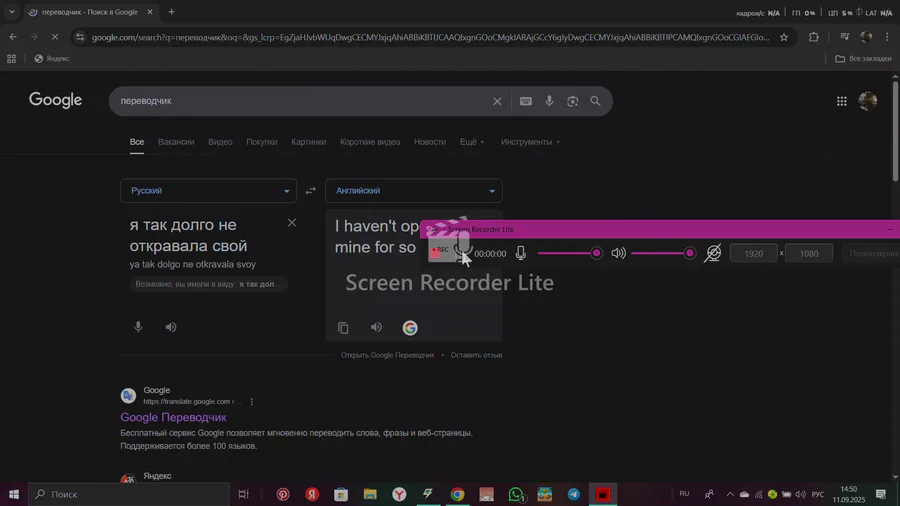Click the REC button in Screen Recorder Lite
The image size is (900, 506).
[x=440, y=251]
